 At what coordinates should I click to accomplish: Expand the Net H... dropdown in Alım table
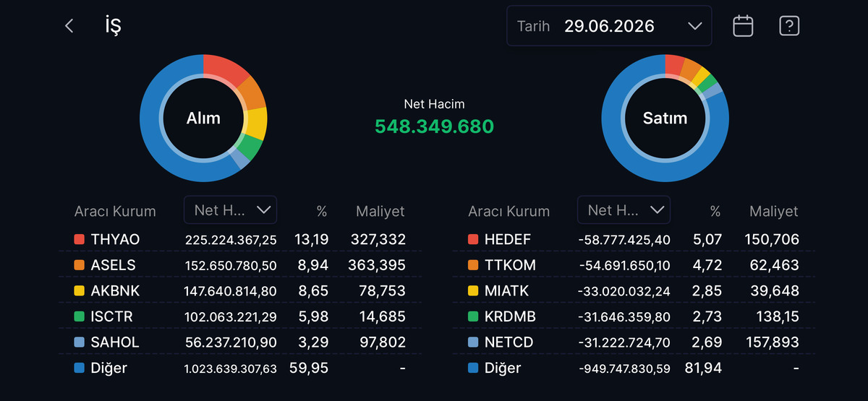click(230, 210)
